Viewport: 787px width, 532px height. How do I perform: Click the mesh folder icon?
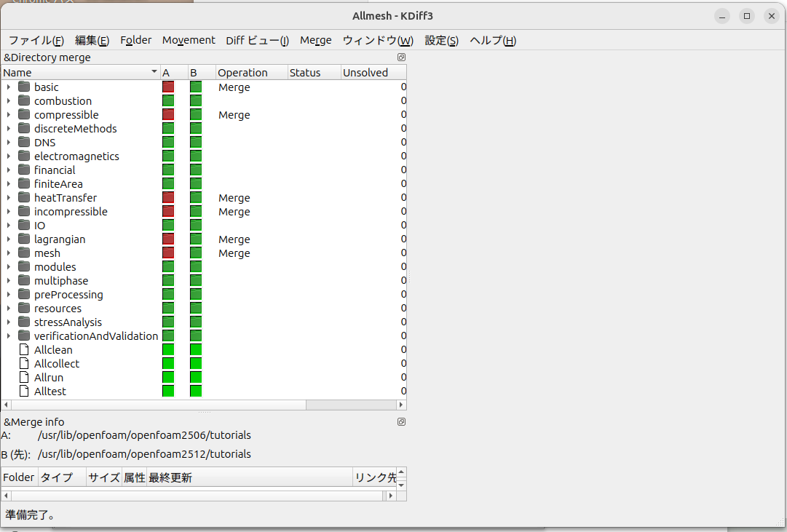[24, 253]
